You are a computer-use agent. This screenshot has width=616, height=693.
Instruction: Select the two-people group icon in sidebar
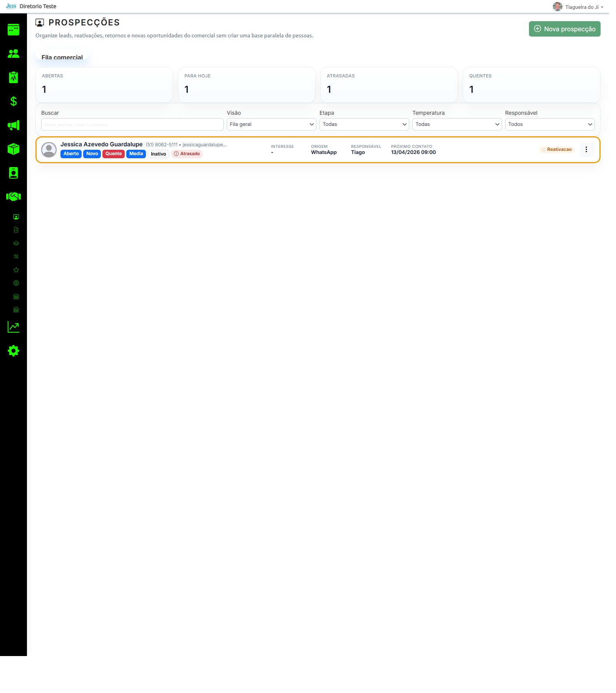[13, 54]
